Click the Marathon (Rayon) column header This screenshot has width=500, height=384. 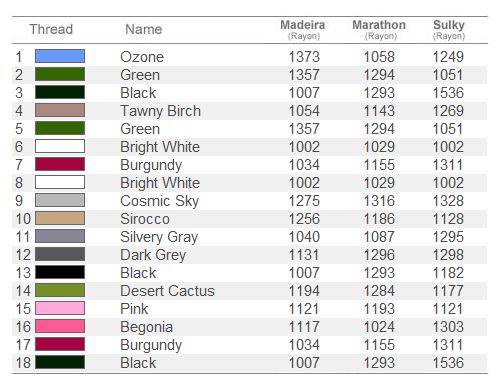click(x=379, y=29)
